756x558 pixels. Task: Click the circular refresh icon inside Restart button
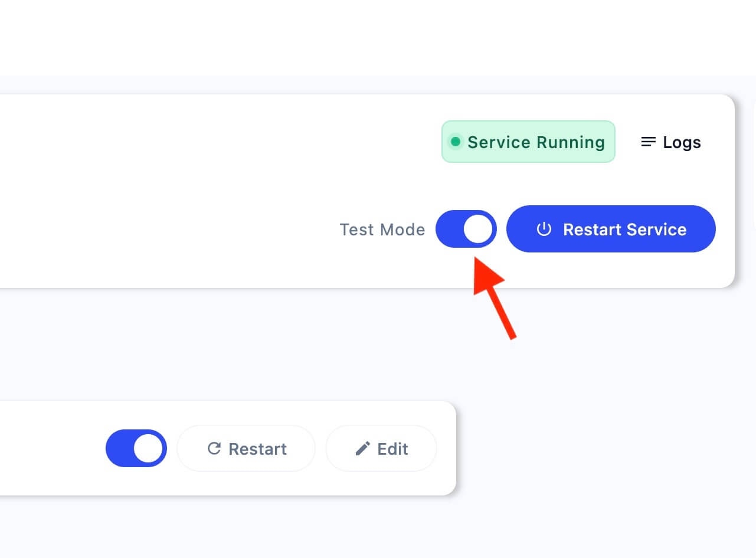214,448
